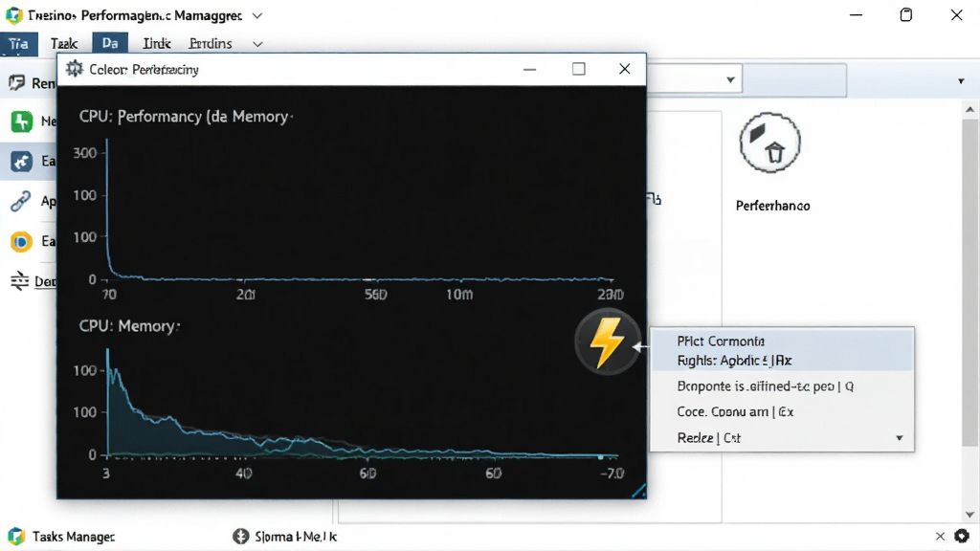Click the app logo in the title bar
Viewport: 980px width, 551px height.
[x=13, y=15]
